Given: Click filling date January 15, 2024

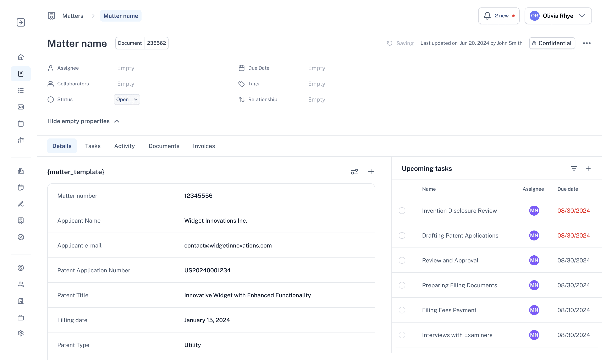Looking at the screenshot, I should (x=207, y=320).
